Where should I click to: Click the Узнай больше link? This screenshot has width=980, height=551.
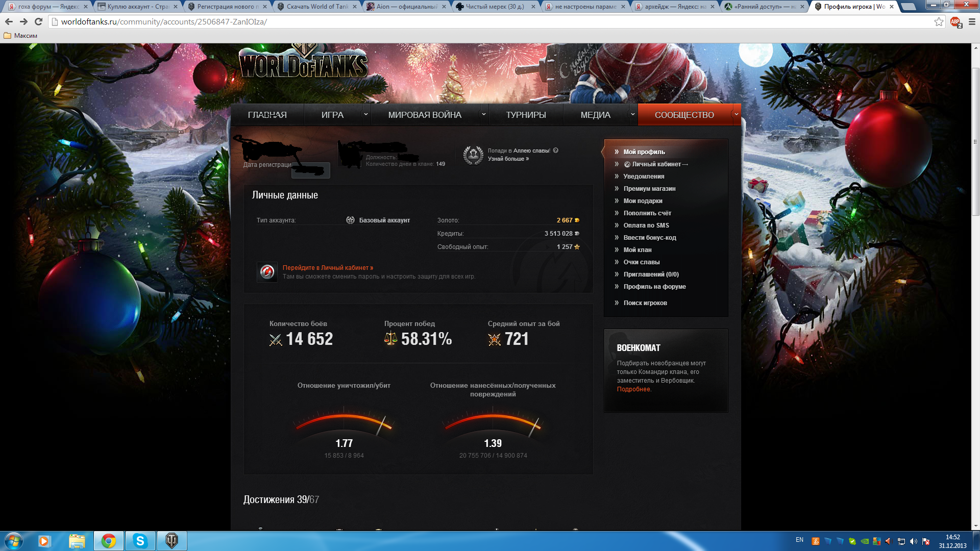[x=508, y=159]
